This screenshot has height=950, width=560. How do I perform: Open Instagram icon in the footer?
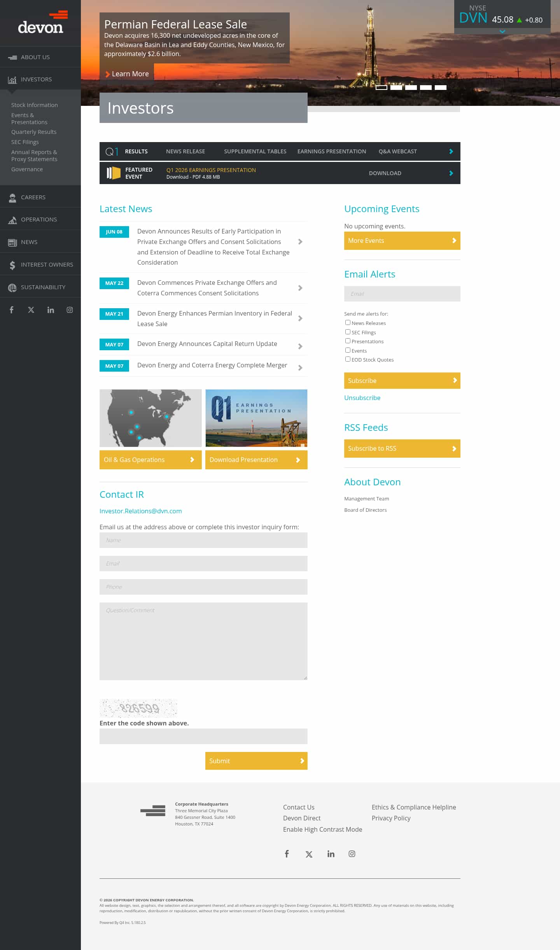(352, 854)
